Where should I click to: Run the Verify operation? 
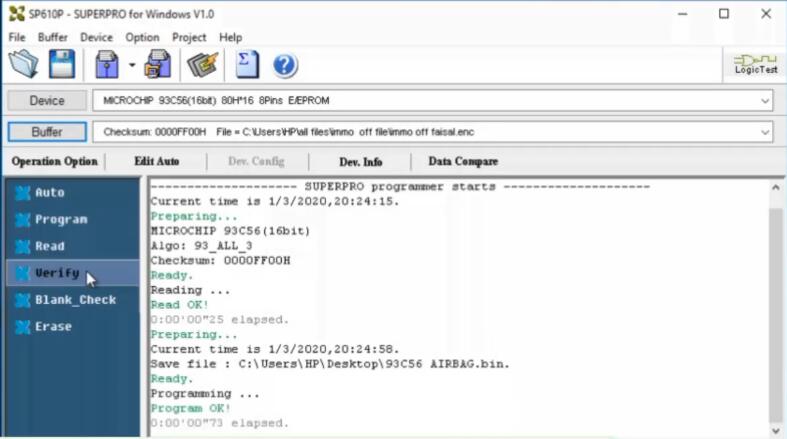pos(73,273)
